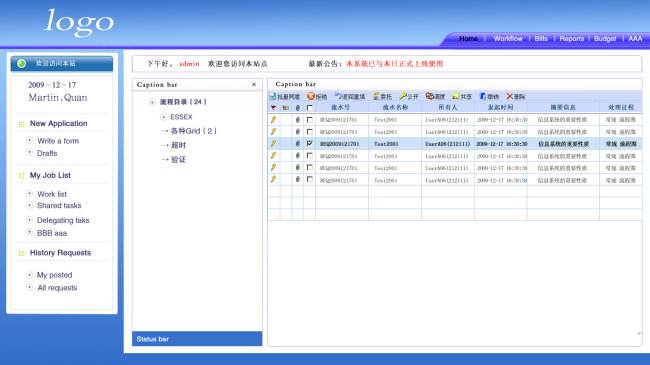Viewport: 650px width, 365px height.
Task: Select the 各种Grid (2) tree item
Action: click(x=194, y=131)
